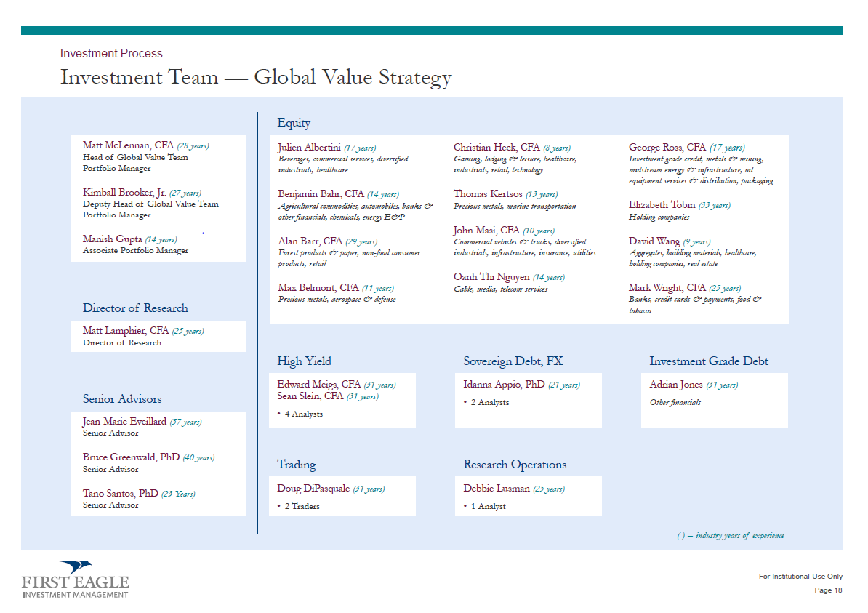Click 'Commercial vehicles & trucks, diversified' text

[519, 241]
